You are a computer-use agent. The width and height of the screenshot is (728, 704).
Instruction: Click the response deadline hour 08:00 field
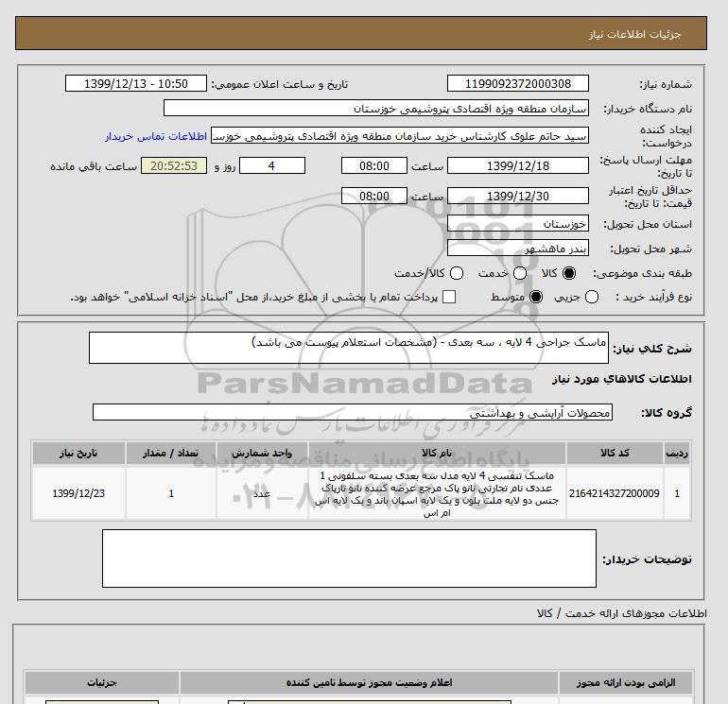[x=374, y=165]
